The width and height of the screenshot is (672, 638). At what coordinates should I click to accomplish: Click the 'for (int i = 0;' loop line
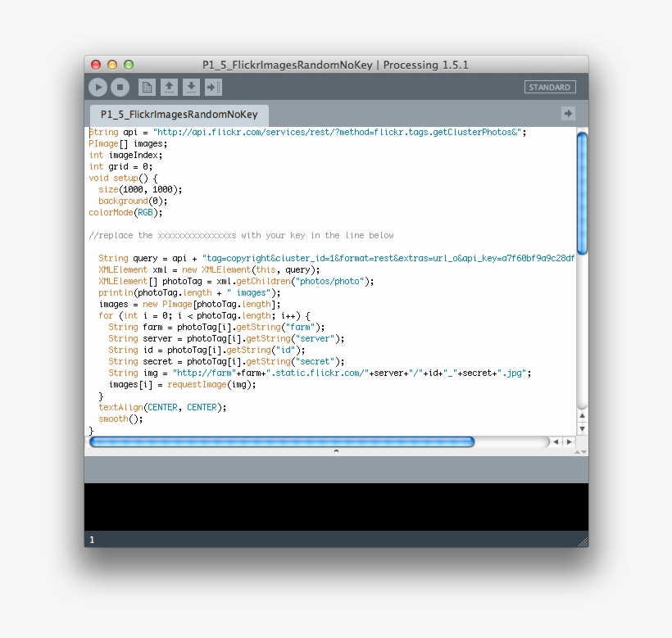pyautogui.click(x=204, y=315)
